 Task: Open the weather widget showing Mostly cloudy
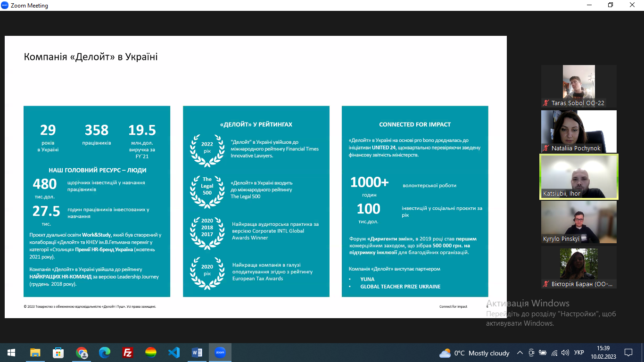(x=474, y=353)
